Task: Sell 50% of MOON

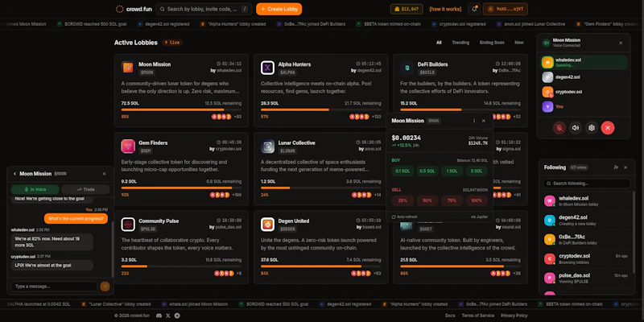Action: [427, 200]
